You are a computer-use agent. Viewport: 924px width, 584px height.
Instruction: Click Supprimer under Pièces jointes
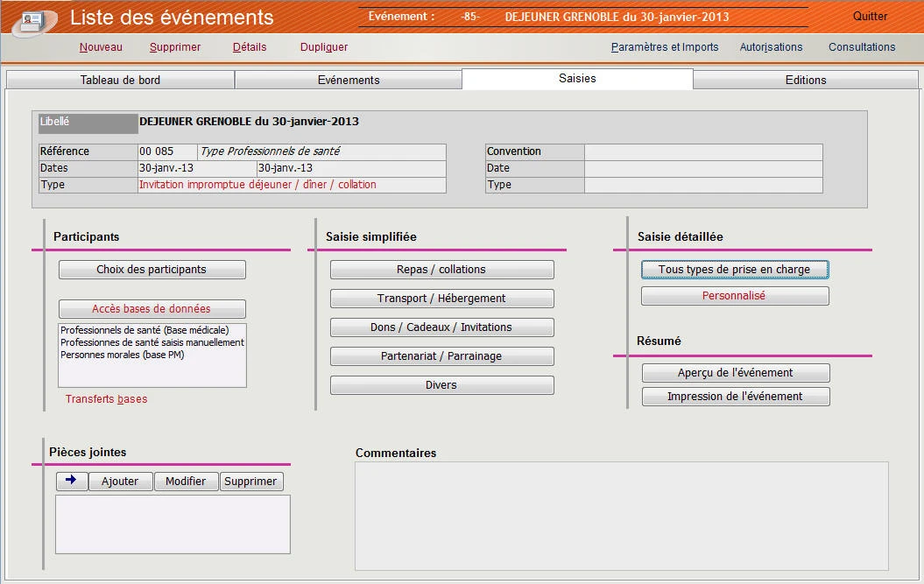(250, 482)
